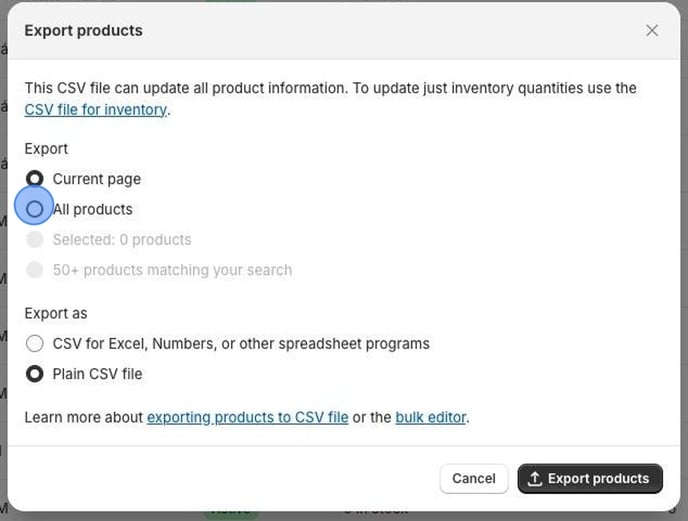The image size is (688, 521).
Task: Click the "Selected: 0 products" disabled label
Action: tap(122, 240)
